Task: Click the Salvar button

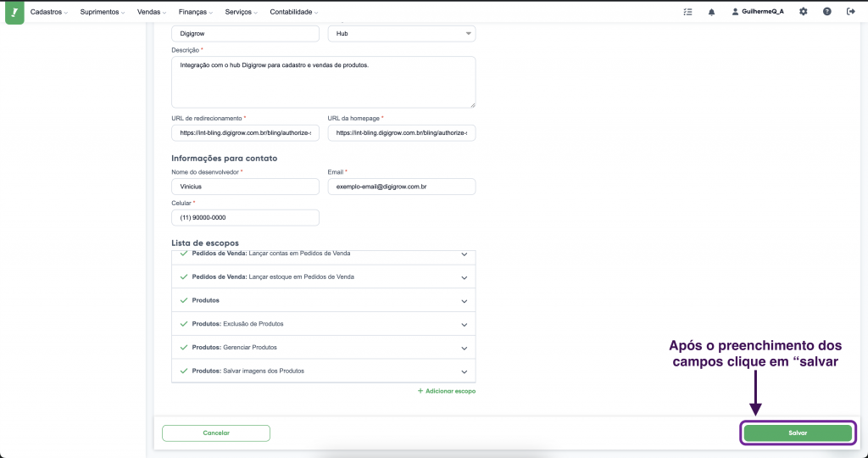Action: (x=798, y=433)
